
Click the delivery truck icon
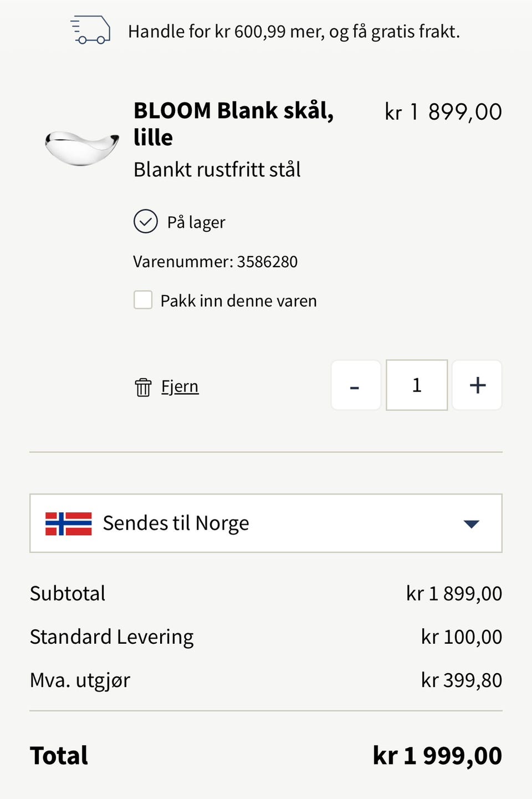coord(90,30)
